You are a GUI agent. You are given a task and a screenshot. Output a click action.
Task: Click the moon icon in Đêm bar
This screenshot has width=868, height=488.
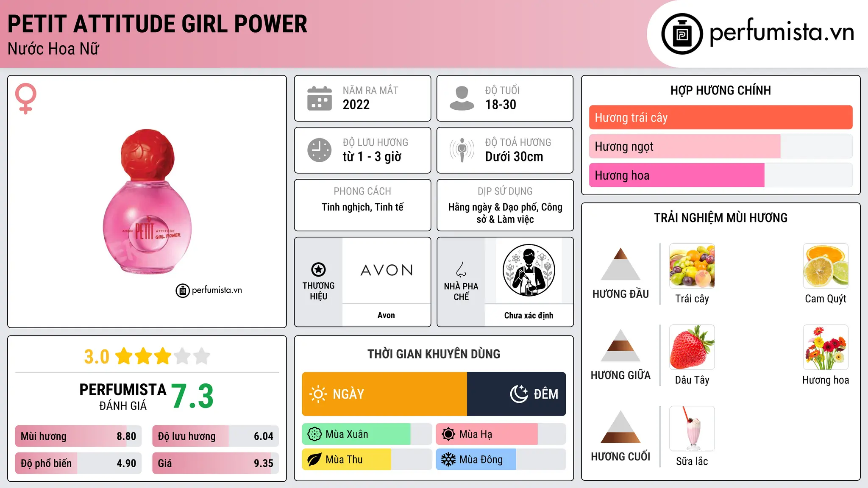(x=519, y=394)
